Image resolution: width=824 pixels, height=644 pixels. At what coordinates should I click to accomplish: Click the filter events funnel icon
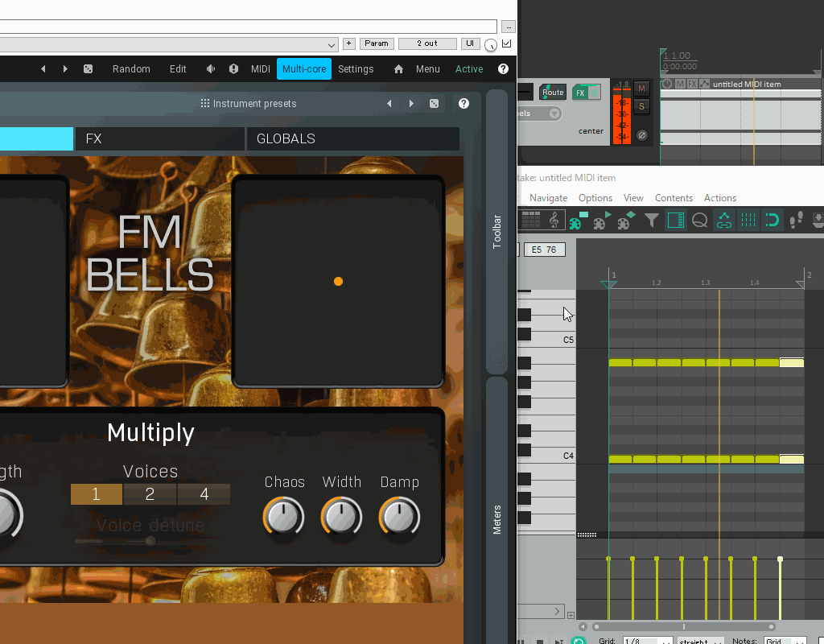tap(651, 221)
